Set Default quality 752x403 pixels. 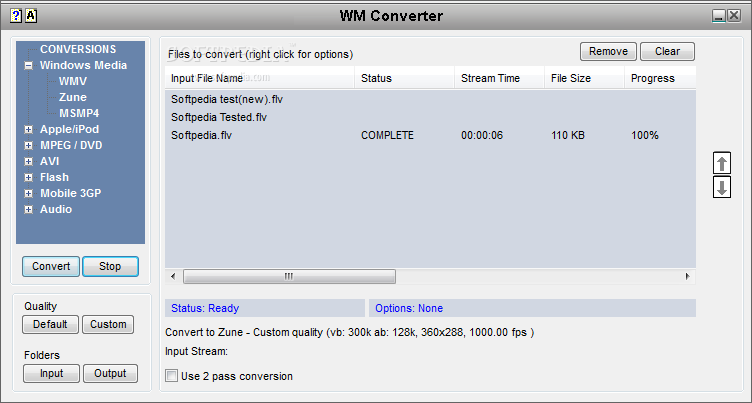coord(50,324)
